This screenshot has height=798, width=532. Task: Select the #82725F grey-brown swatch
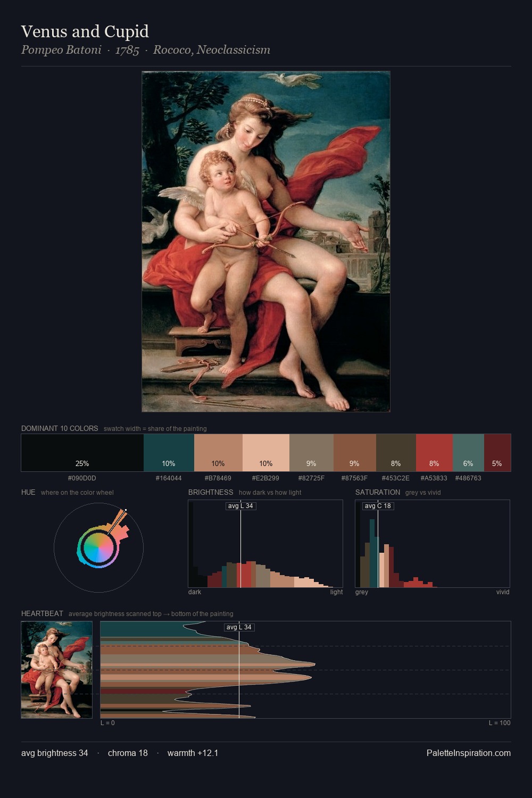pos(311,453)
